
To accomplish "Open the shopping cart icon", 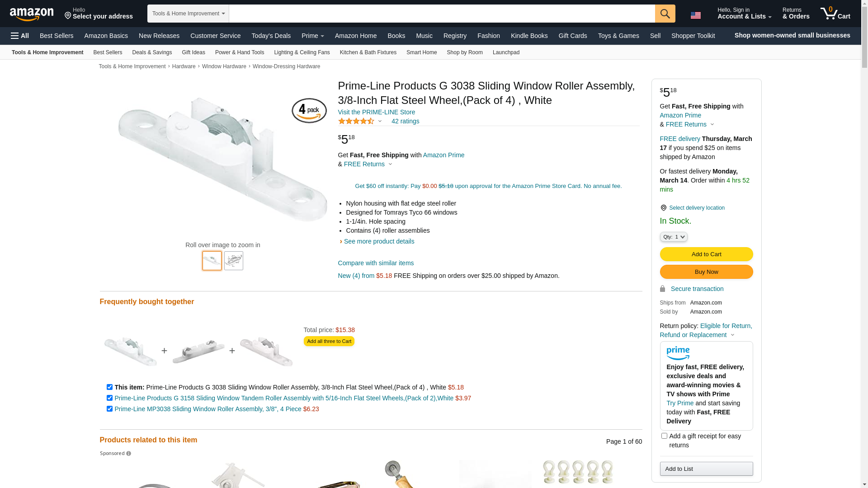I will coord(835,14).
